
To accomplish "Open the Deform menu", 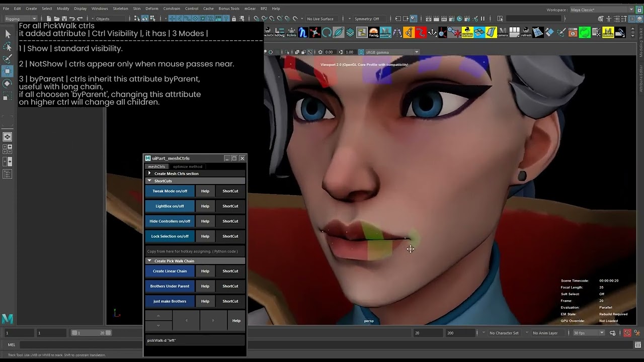I will (152, 9).
